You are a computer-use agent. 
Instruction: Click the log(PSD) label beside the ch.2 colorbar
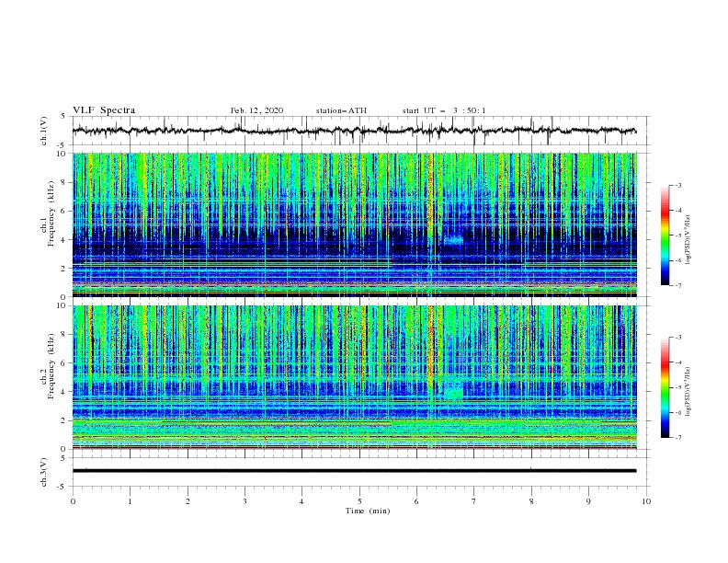pos(688,391)
